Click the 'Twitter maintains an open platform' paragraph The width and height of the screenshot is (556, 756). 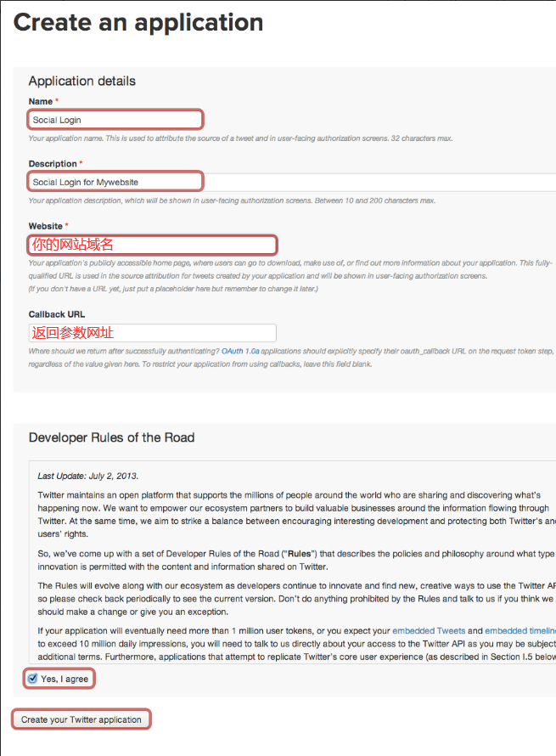pyautogui.click(x=297, y=515)
